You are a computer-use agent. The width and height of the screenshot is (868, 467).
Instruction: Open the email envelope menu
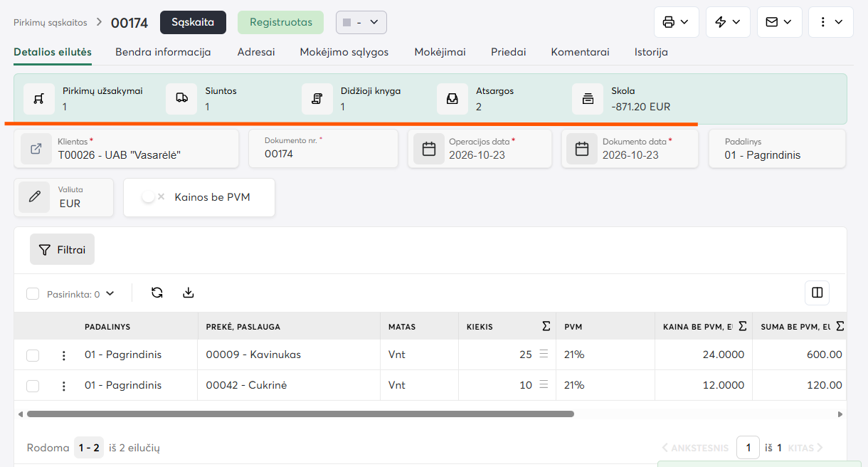tap(779, 22)
